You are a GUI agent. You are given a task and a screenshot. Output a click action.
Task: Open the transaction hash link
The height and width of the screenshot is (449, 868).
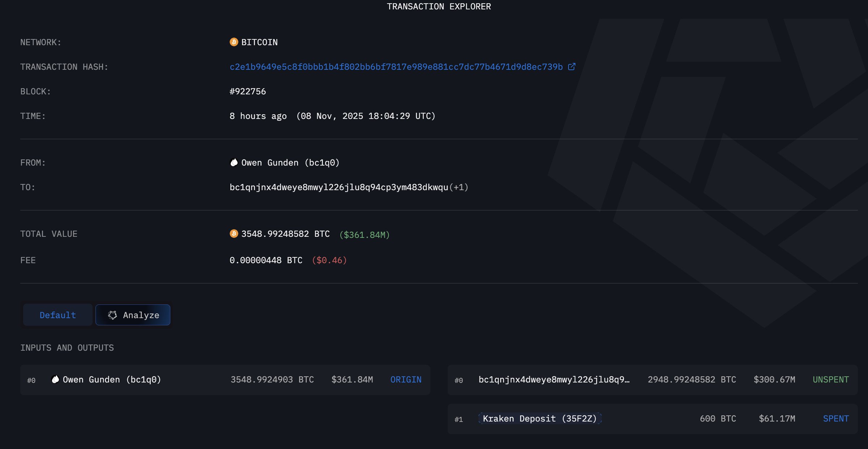point(396,67)
